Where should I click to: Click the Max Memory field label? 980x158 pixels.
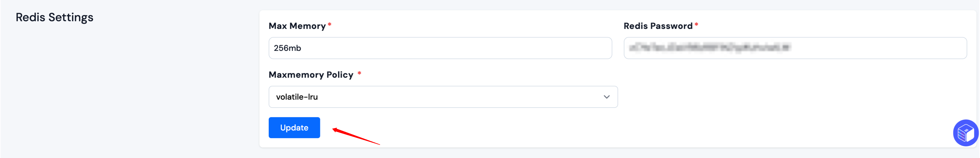tap(297, 26)
